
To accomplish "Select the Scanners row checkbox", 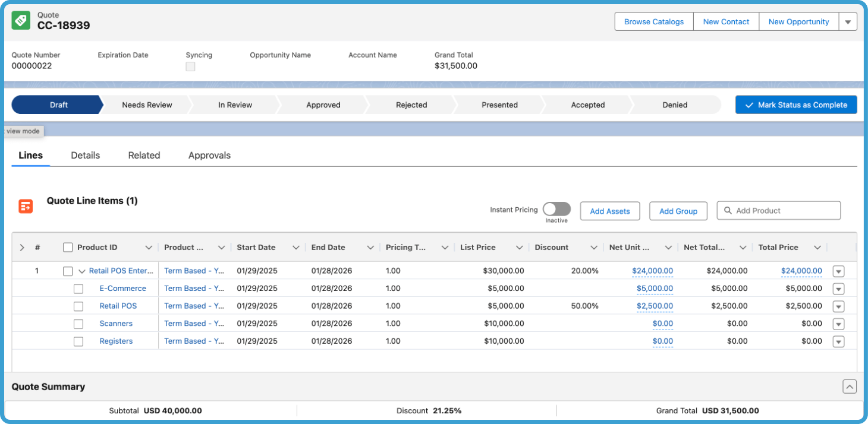I will [x=78, y=324].
